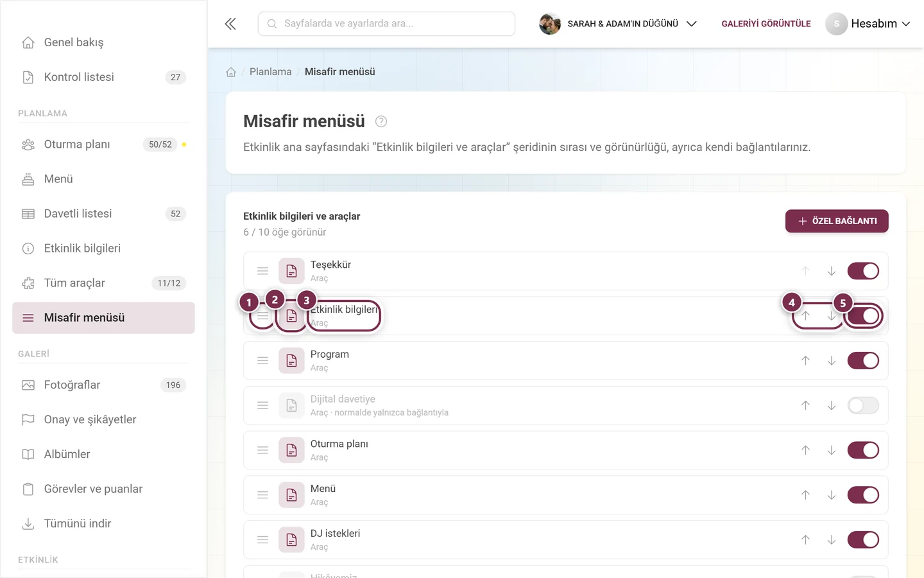Screen dimensions: 924x578
Task: Disable the Program visibility switch
Action: (863, 361)
